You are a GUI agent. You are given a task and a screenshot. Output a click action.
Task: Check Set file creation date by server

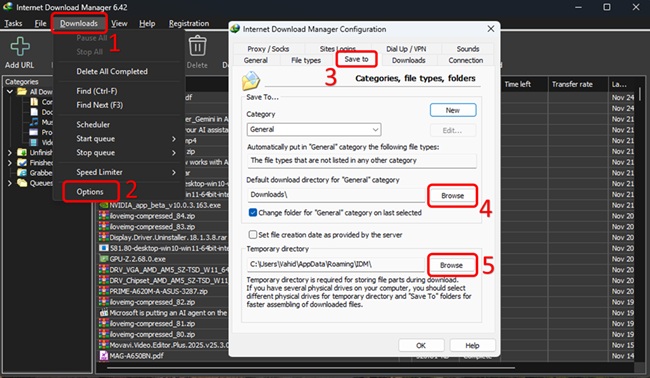pyautogui.click(x=252, y=235)
